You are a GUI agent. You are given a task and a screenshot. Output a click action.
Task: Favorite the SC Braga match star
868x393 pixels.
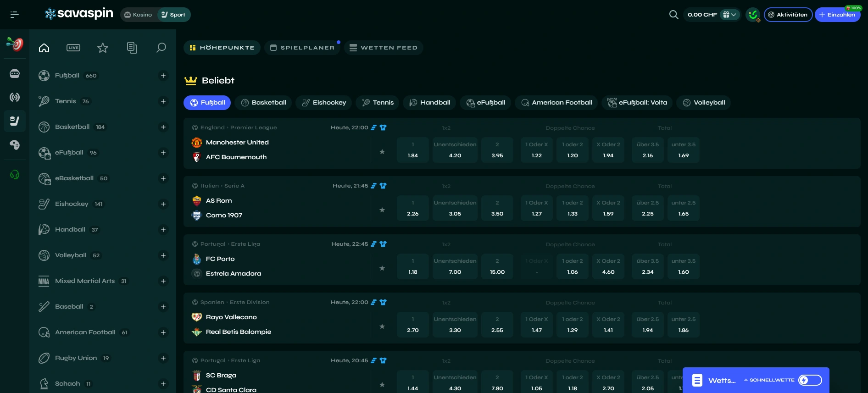[x=382, y=385]
